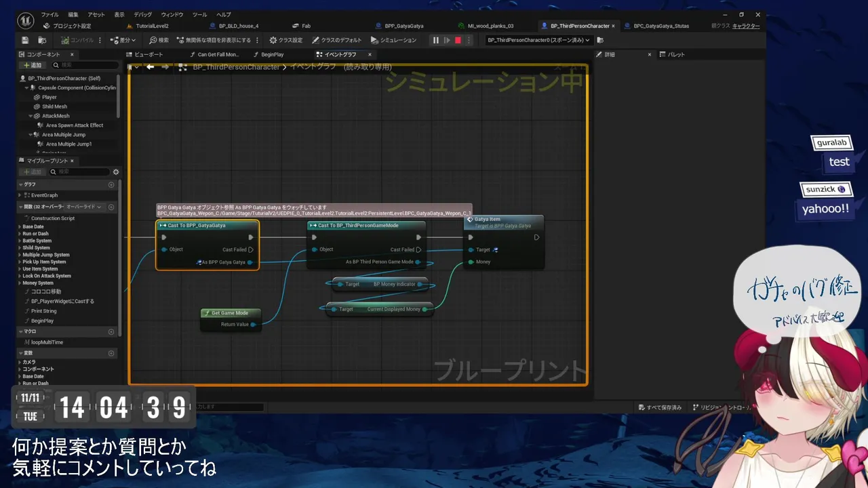This screenshot has width=868, height=488.
Task: Click the Browse to asset icon
Action: tap(42, 40)
